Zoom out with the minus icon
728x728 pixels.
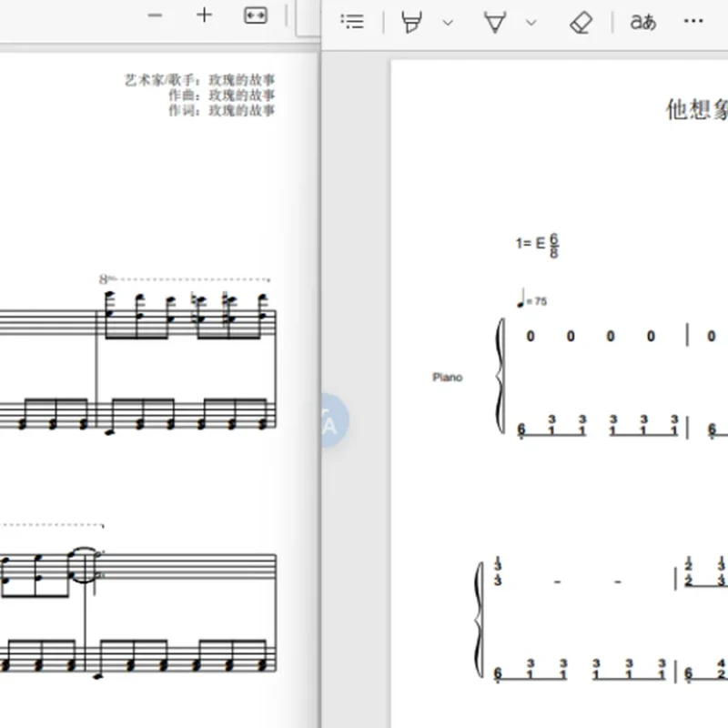(155, 15)
